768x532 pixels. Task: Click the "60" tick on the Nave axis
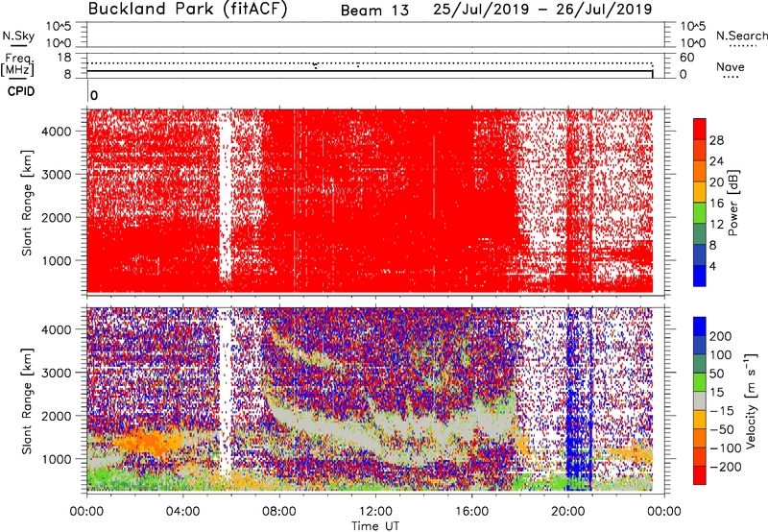click(686, 58)
